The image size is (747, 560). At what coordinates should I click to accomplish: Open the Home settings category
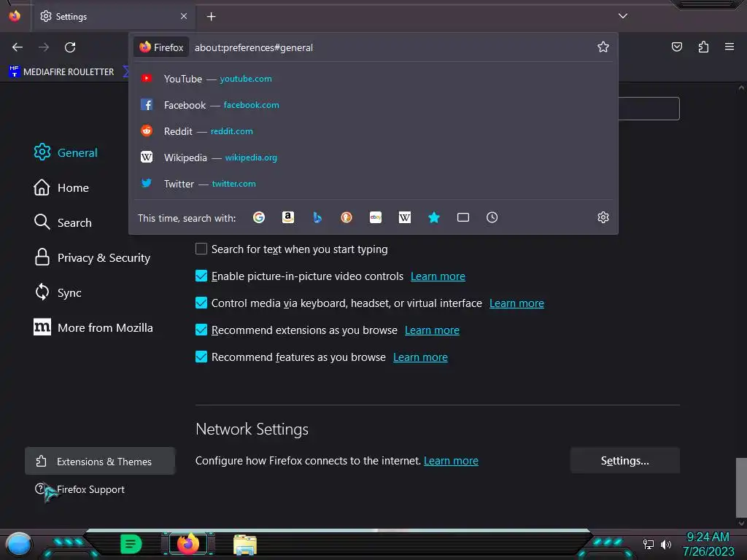[x=61, y=187]
